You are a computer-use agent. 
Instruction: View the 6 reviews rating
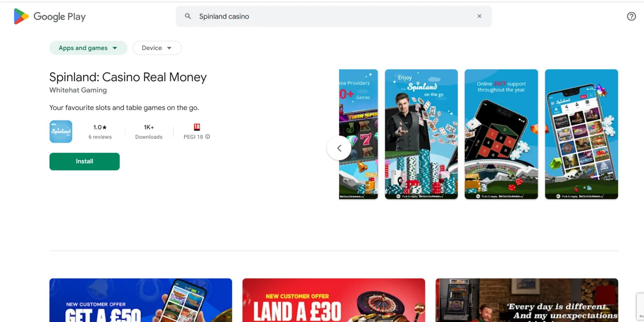click(x=100, y=132)
